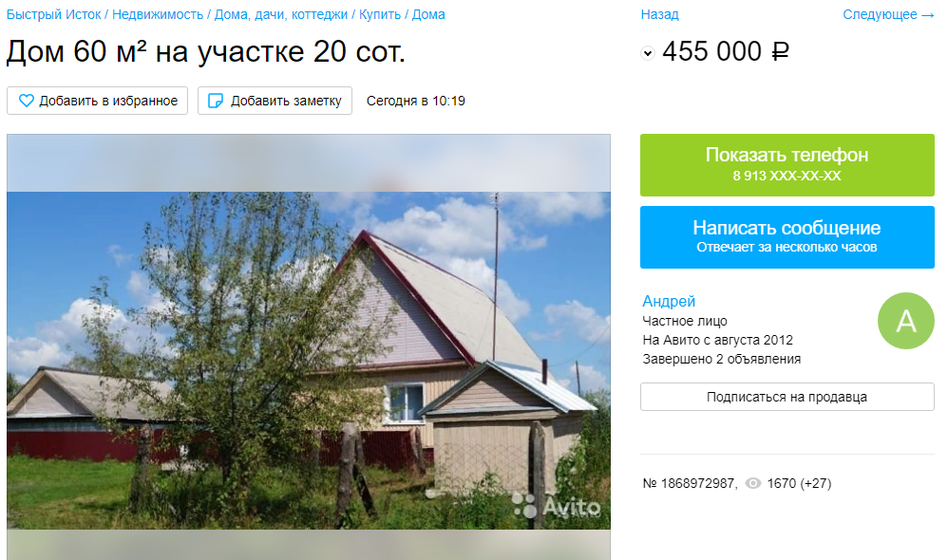This screenshot has height=560, width=948.
Task: Click the heart icon to favorite listing
Action: (x=26, y=101)
